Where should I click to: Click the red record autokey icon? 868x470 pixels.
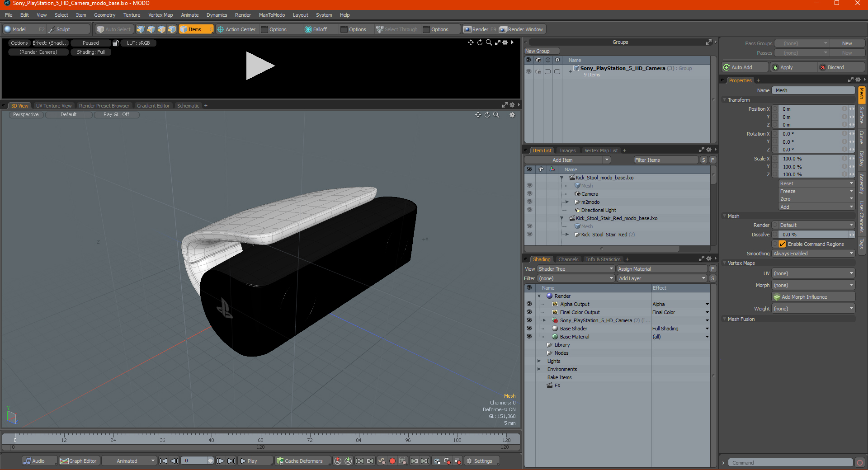(x=392, y=461)
